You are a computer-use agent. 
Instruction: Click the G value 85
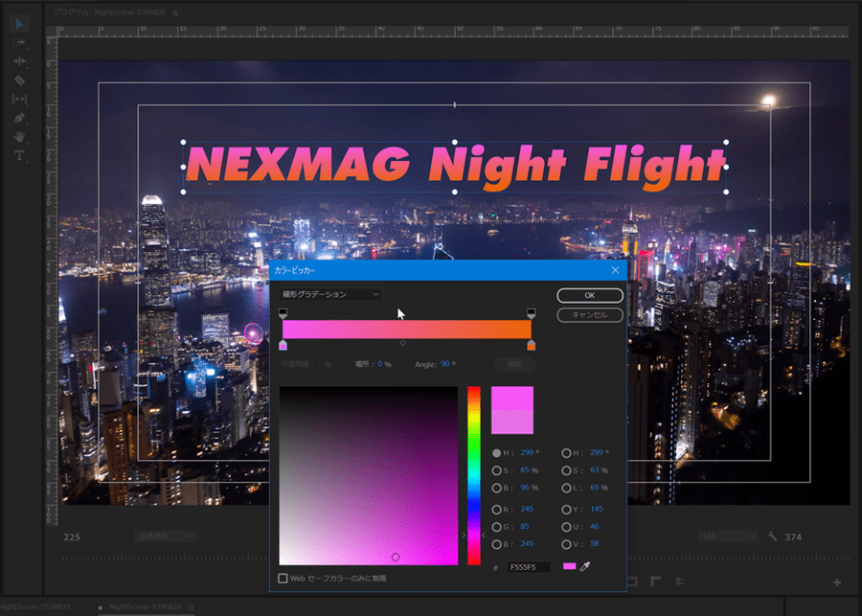click(x=525, y=526)
